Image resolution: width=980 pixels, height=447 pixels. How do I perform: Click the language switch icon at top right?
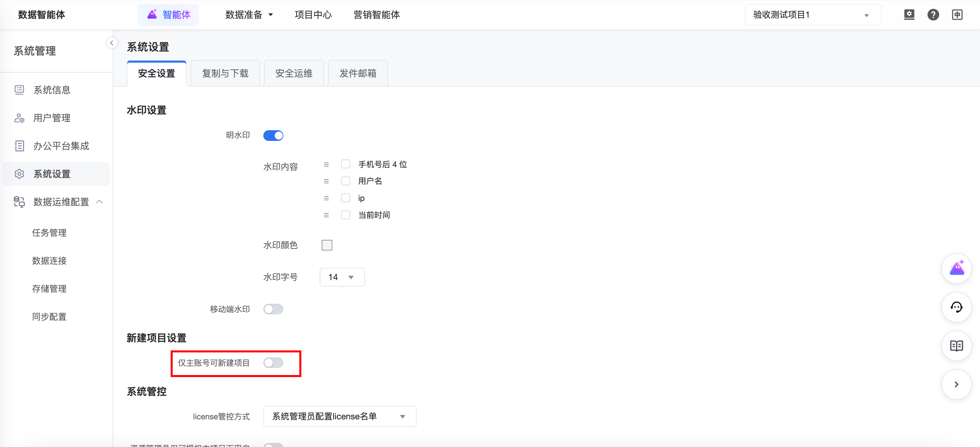pyautogui.click(x=957, y=15)
